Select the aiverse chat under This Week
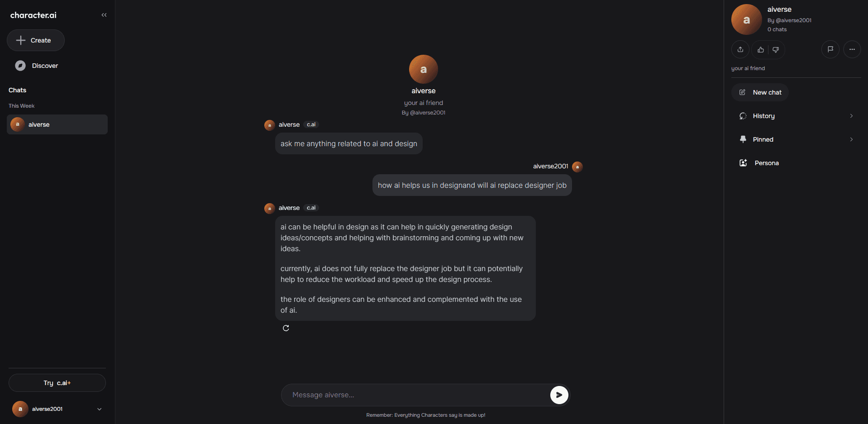The height and width of the screenshot is (424, 868). pos(57,124)
